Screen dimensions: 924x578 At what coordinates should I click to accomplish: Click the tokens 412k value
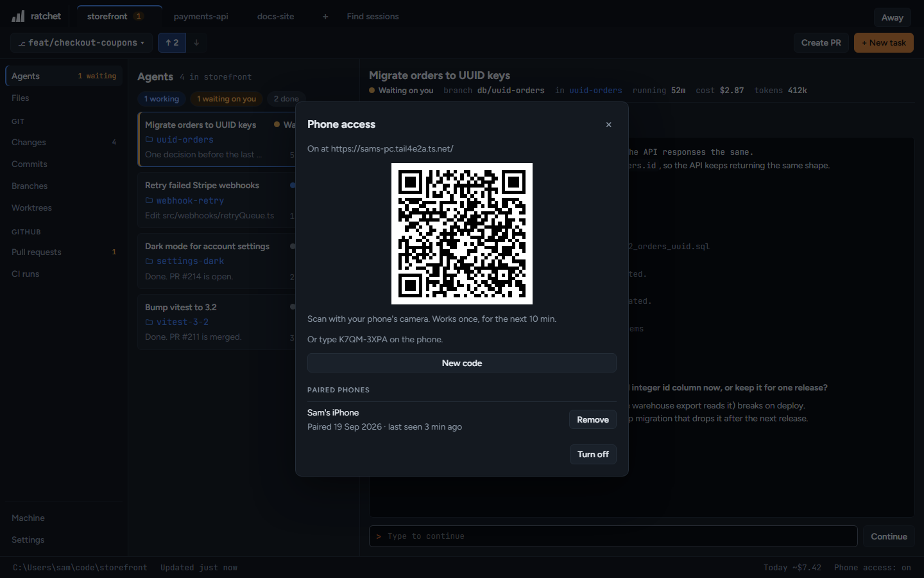(797, 91)
